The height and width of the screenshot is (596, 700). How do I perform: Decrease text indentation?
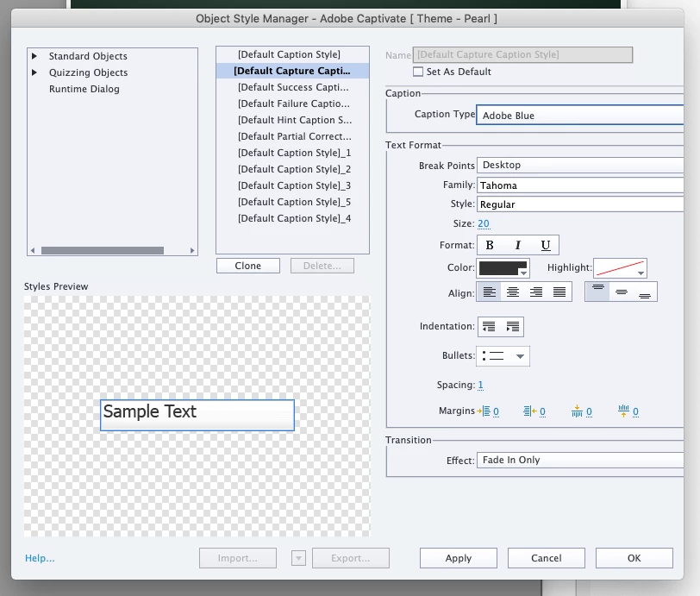[x=489, y=327]
